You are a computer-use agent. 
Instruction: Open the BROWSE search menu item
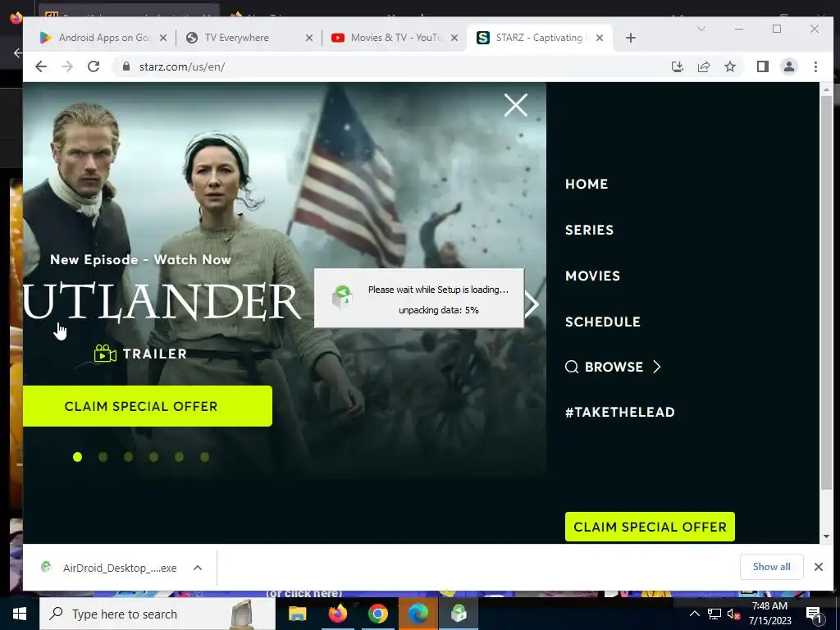[x=604, y=367]
